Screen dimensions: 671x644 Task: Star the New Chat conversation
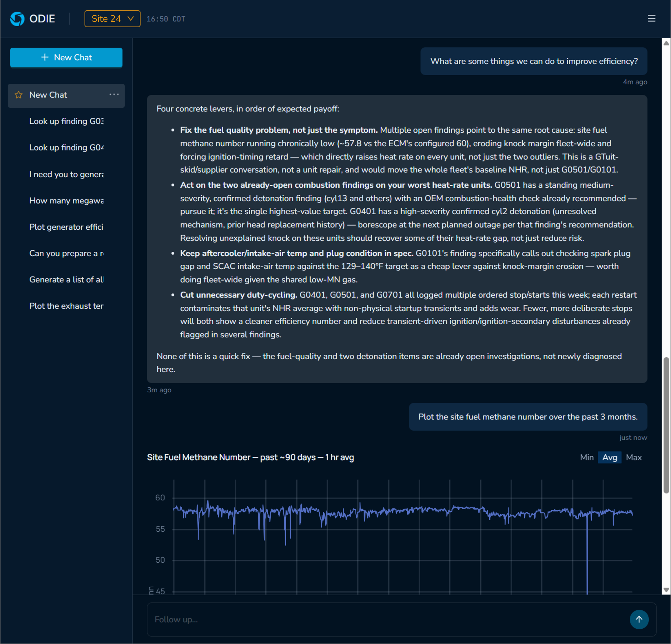pyautogui.click(x=19, y=95)
